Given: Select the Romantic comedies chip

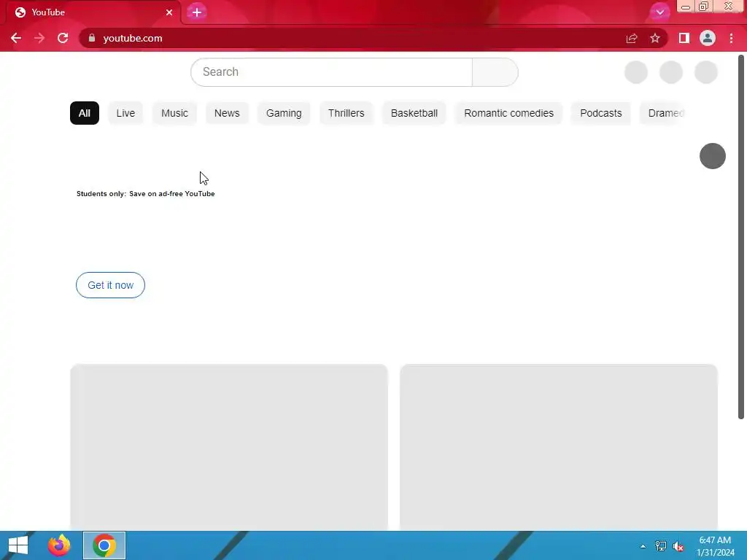Looking at the screenshot, I should (508, 113).
